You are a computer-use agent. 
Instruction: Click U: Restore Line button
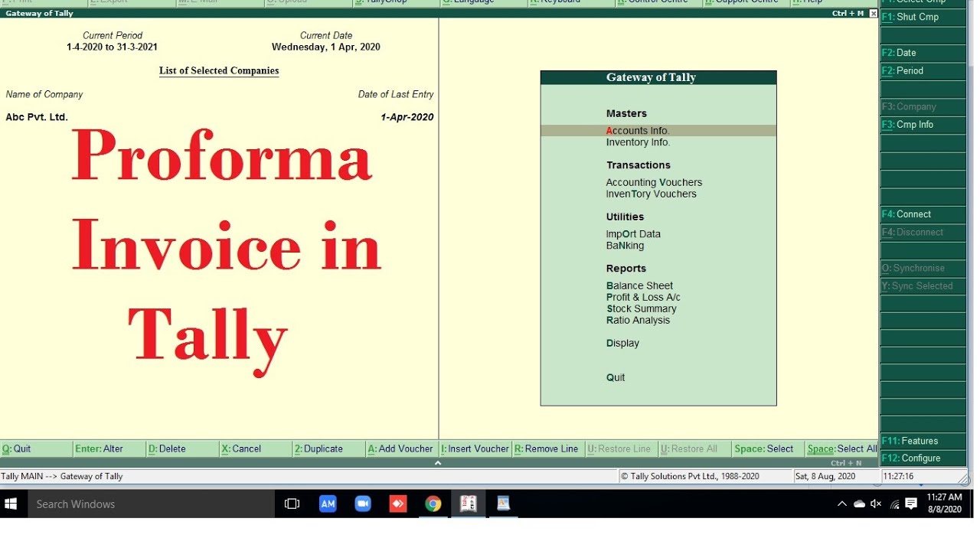pyautogui.click(x=622, y=449)
